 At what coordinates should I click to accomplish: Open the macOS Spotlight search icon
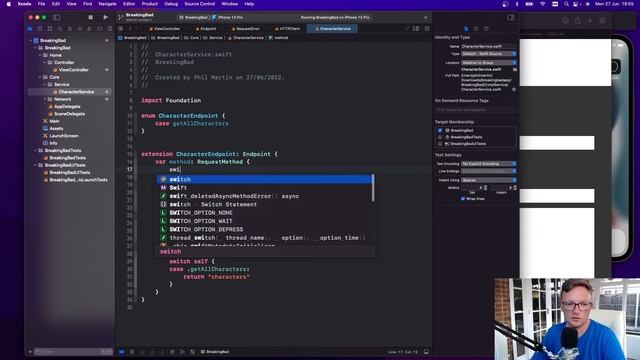(x=566, y=4)
